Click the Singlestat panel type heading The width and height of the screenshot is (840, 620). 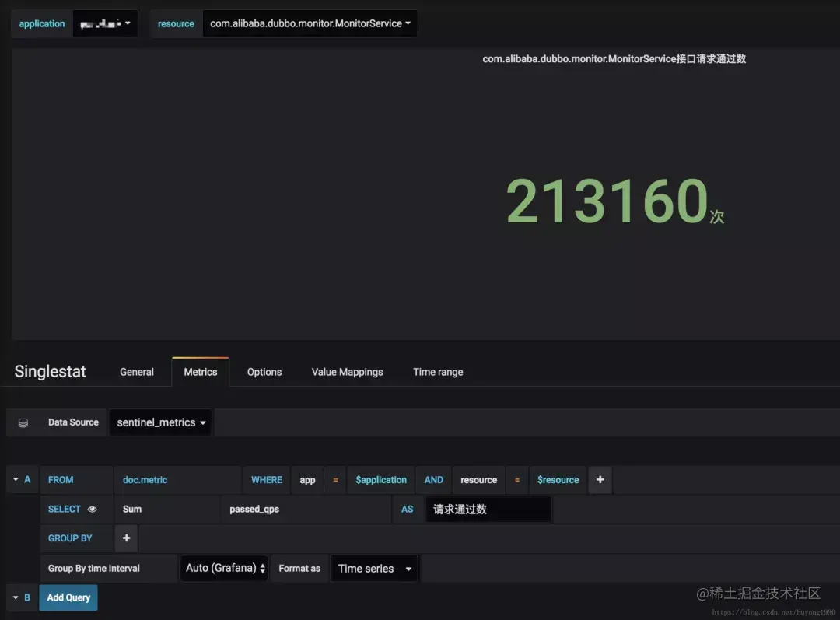pyautogui.click(x=51, y=371)
